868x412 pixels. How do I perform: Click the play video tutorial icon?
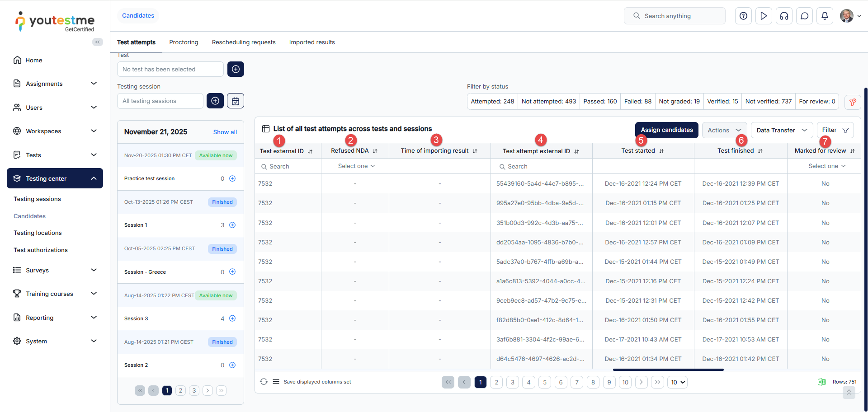[764, 16]
